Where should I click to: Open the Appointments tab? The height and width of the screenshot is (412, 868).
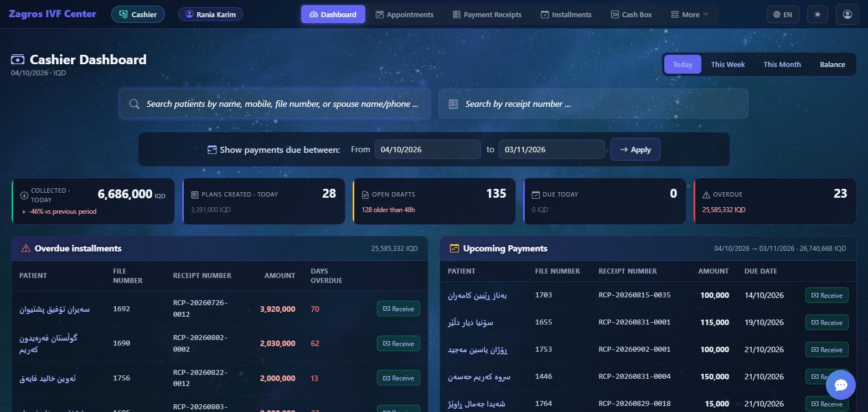[x=405, y=14]
